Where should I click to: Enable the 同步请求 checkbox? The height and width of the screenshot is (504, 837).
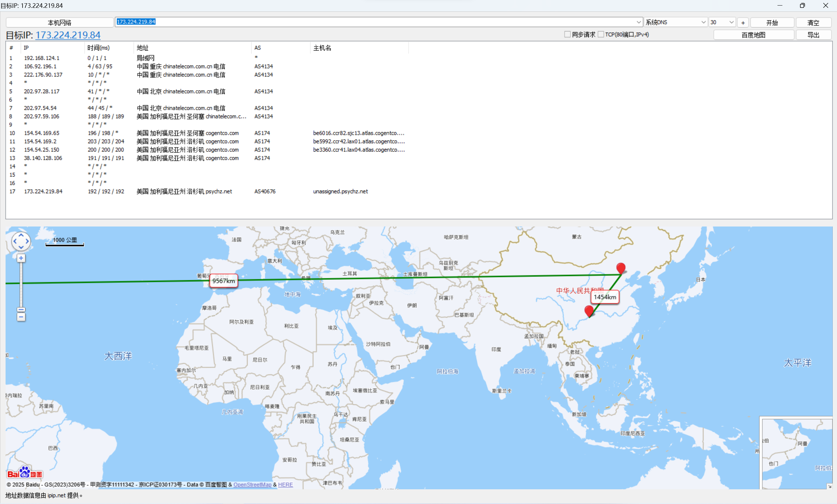coord(567,34)
